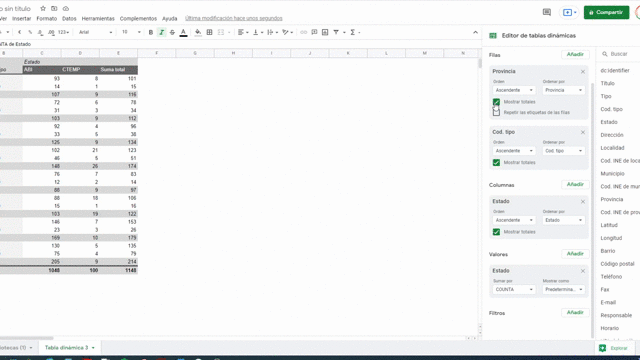Uncheck Mostrar totales under Provincia
This screenshot has height=360, width=640.
[x=496, y=102]
